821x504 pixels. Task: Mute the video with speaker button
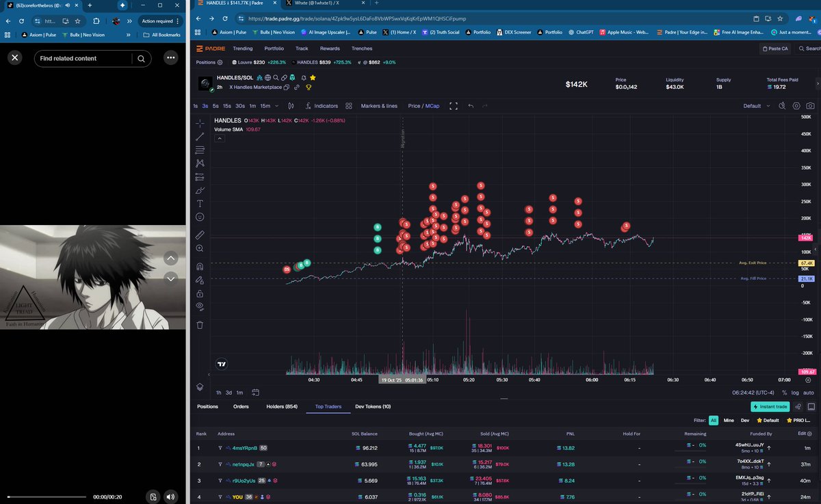170,496
